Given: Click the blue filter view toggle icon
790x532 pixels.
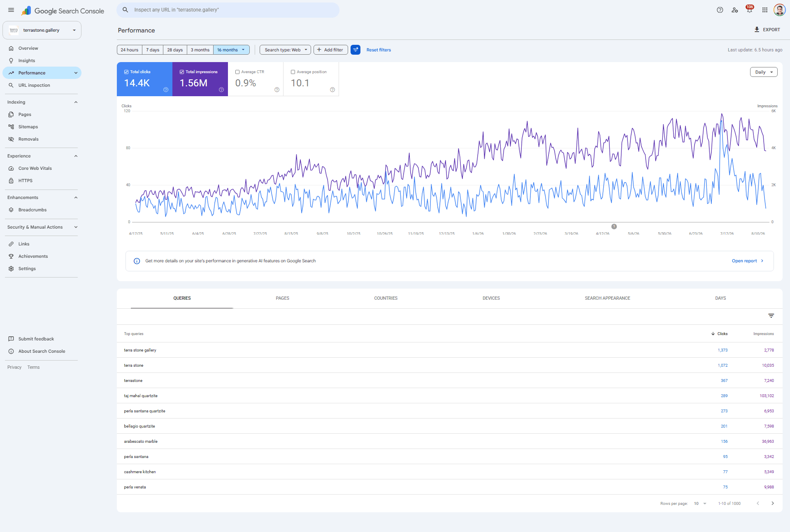Looking at the screenshot, I should click(355, 50).
